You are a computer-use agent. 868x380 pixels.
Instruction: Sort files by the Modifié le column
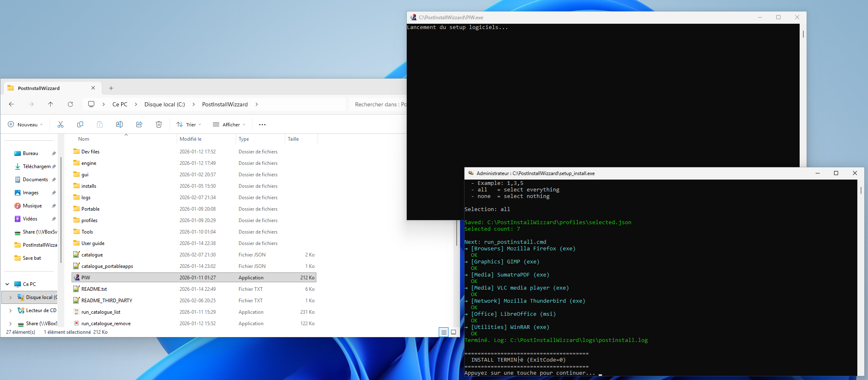(191, 139)
